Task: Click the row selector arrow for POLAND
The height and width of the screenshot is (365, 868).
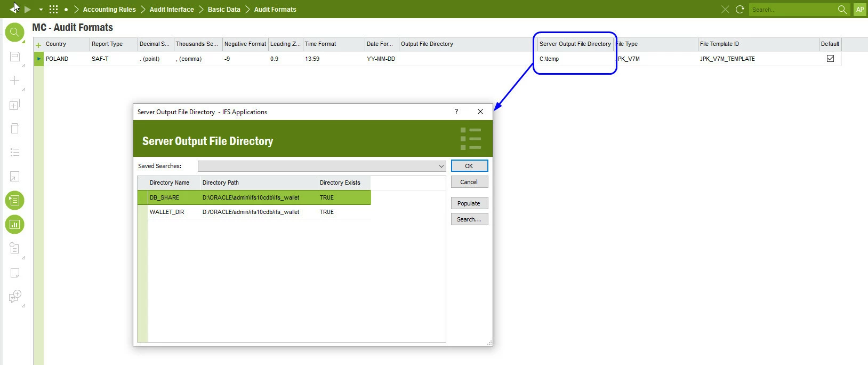Action: 39,59
